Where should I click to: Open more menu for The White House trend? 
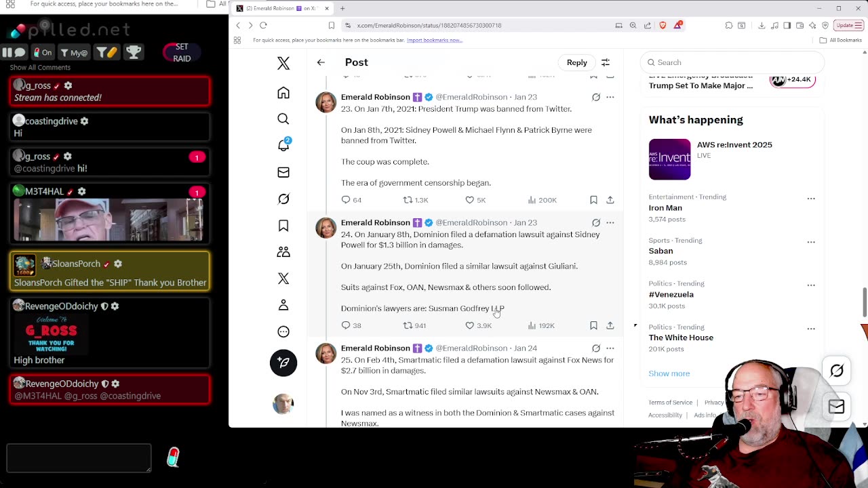point(811,329)
